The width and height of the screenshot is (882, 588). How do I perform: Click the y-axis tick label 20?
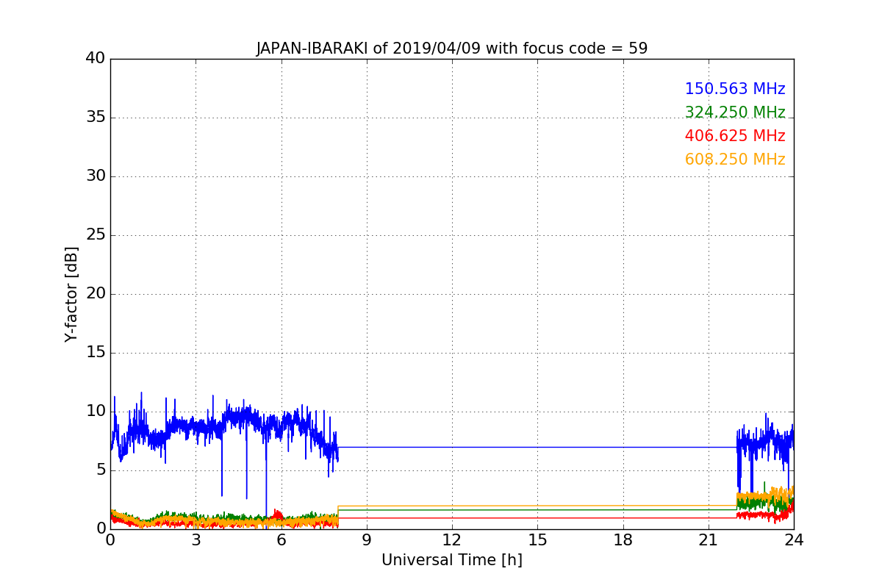pos(95,294)
